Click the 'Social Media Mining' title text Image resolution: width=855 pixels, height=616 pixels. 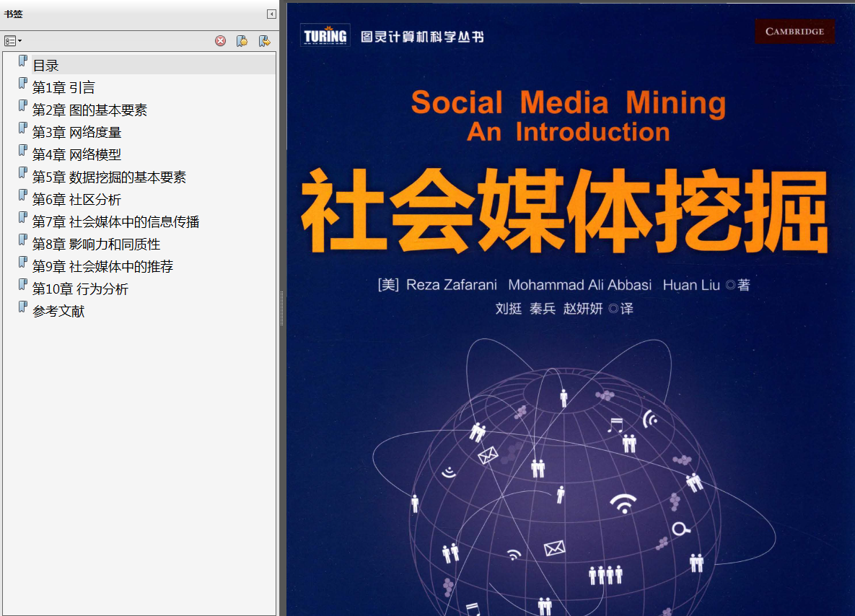tap(568, 102)
